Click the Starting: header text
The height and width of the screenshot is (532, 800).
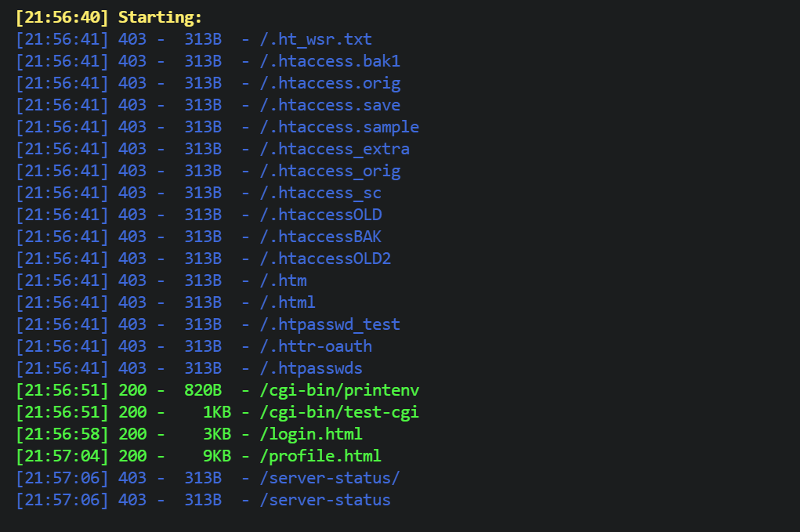[x=160, y=17]
